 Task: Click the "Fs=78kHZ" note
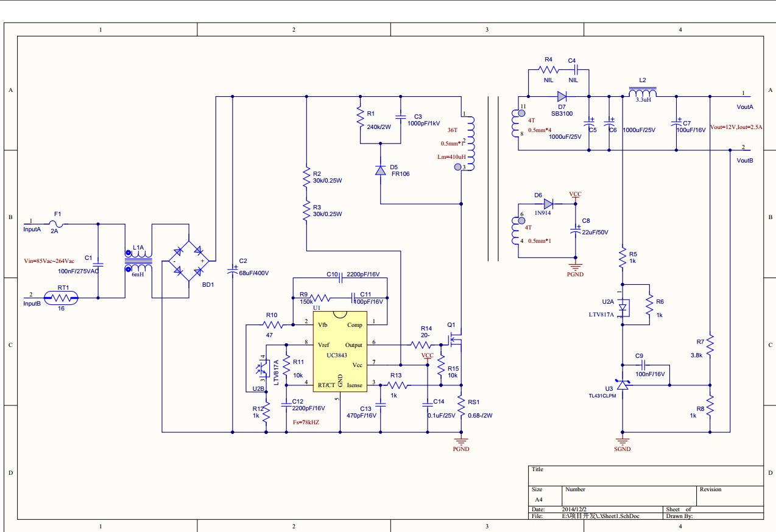306,422
